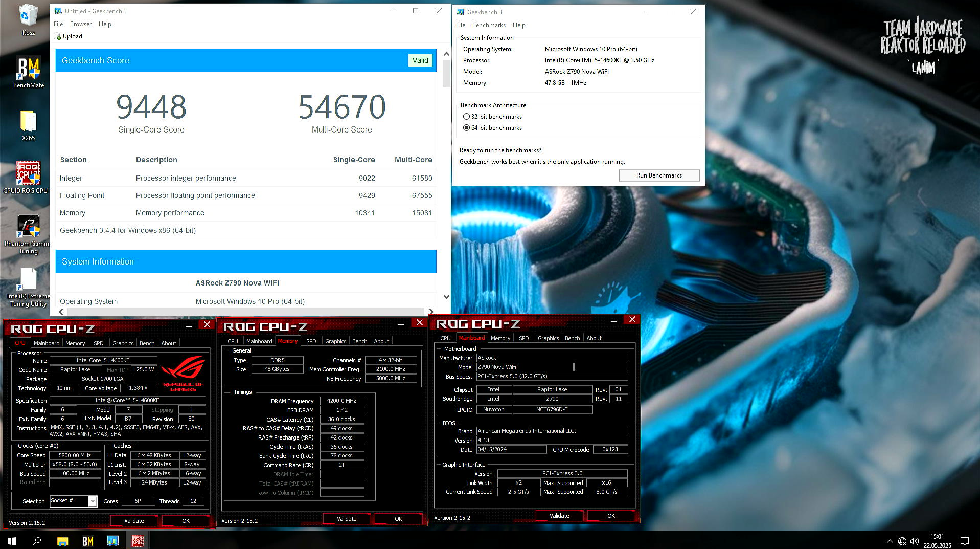This screenshot has height=549, width=980.
Task: Open Windows Start menu
Action: (x=12, y=541)
